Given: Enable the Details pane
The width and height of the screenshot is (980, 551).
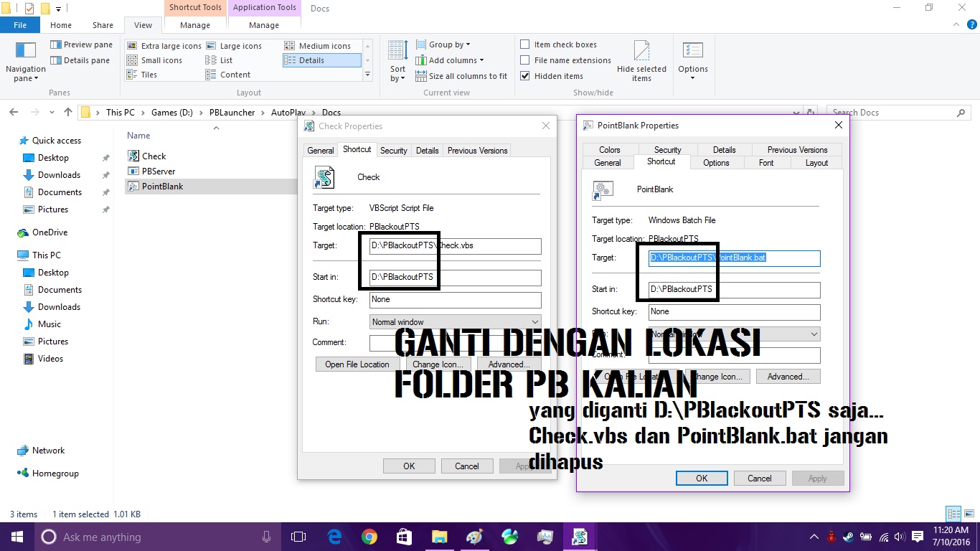Looking at the screenshot, I should (80, 60).
